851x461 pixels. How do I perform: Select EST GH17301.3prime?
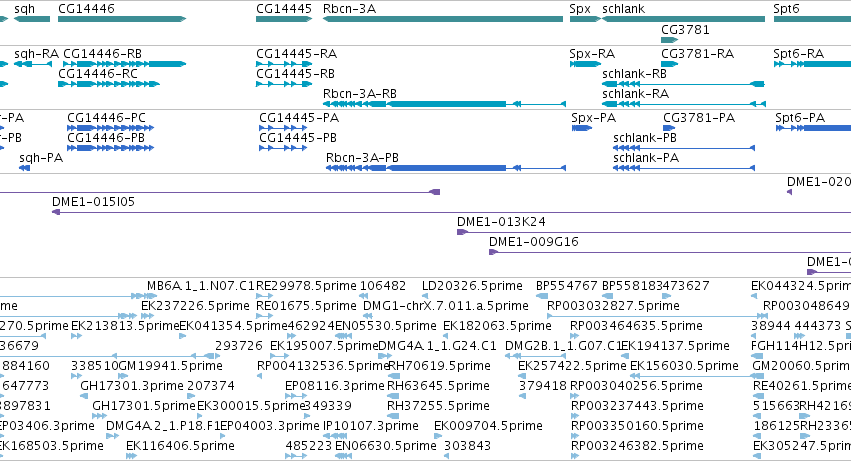[132, 386]
